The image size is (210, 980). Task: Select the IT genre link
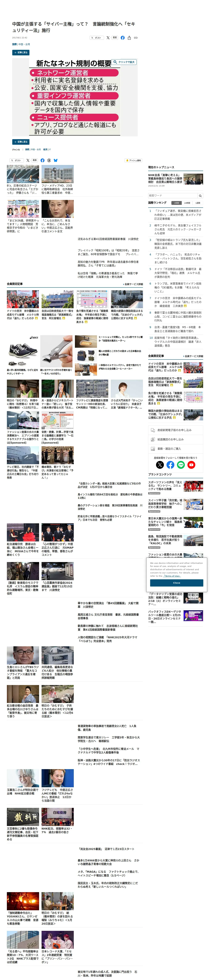click(x=50, y=149)
